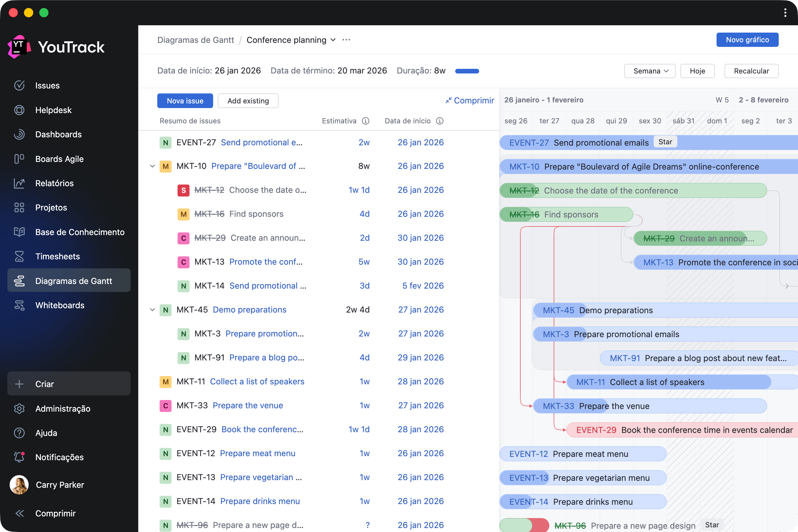Click the YouTrack logo icon
This screenshot has height=532, width=798.
(19, 47)
